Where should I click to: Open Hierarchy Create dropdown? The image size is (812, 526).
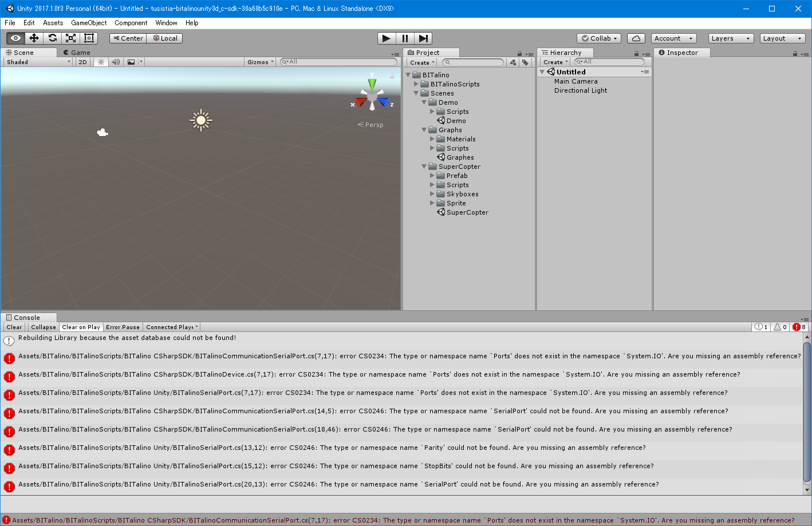click(555, 62)
